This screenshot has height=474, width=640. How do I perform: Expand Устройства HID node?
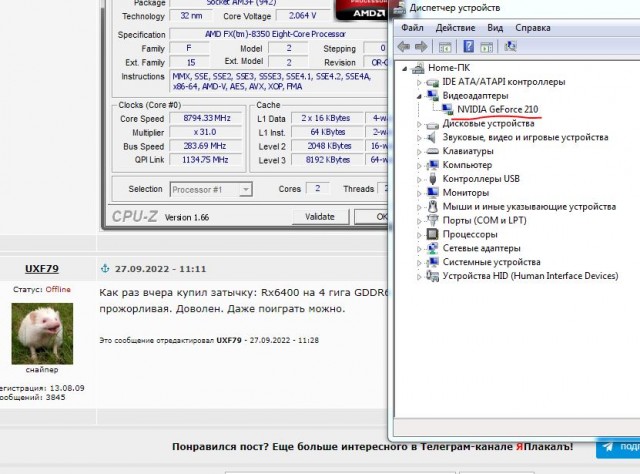(x=419, y=277)
